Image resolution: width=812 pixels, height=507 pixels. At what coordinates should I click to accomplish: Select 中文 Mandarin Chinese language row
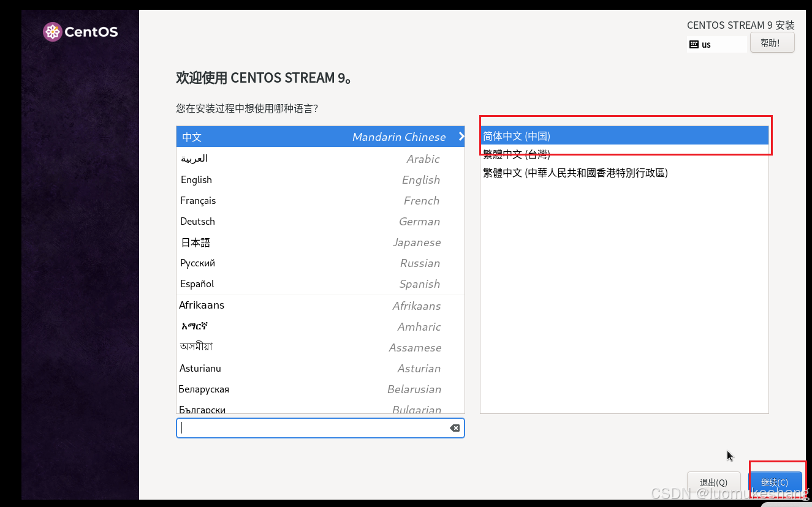[x=321, y=137]
